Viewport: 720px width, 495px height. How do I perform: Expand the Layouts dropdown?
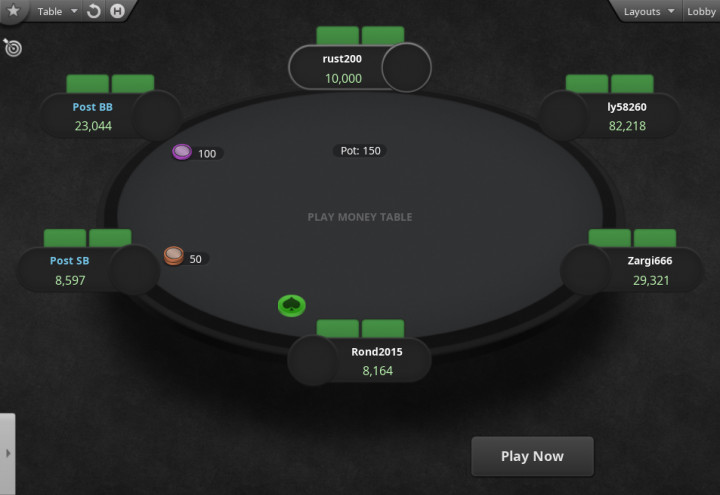pyautogui.click(x=648, y=11)
